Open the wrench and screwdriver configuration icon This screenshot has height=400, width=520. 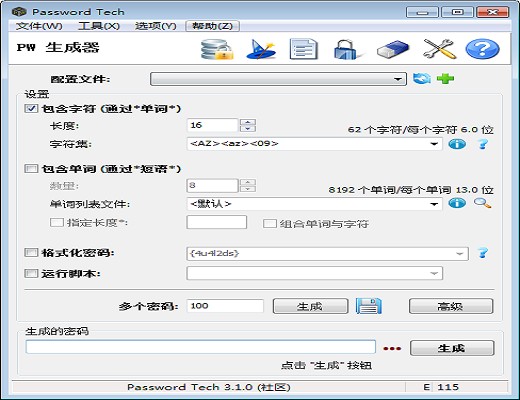click(x=439, y=49)
